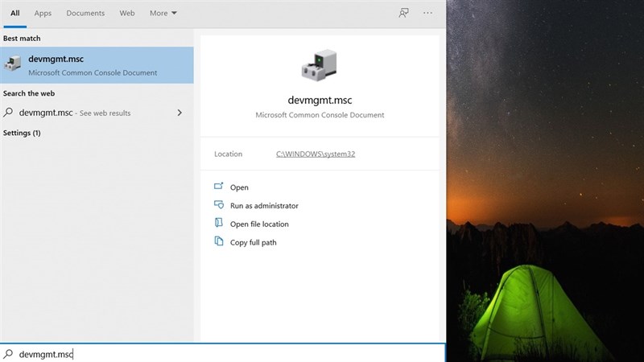Select the All tab
The image size is (644, 362).
point(14,13)
